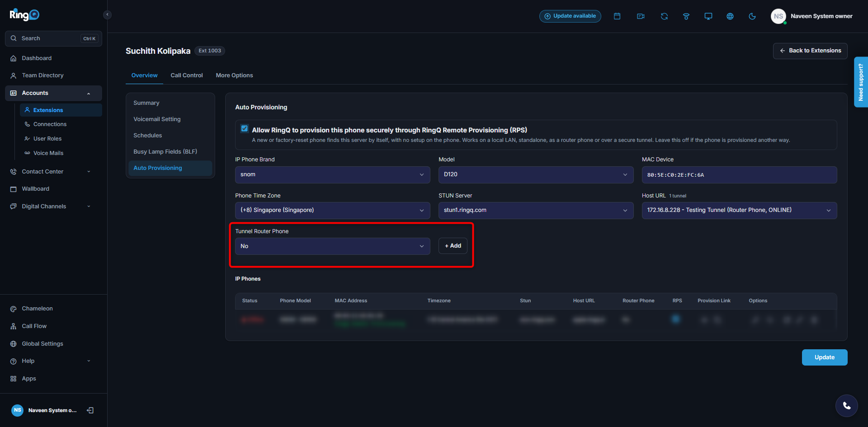Expand the Help section
Image resolution: width=868 pixels, height=427 pixels.
point(53,361)
